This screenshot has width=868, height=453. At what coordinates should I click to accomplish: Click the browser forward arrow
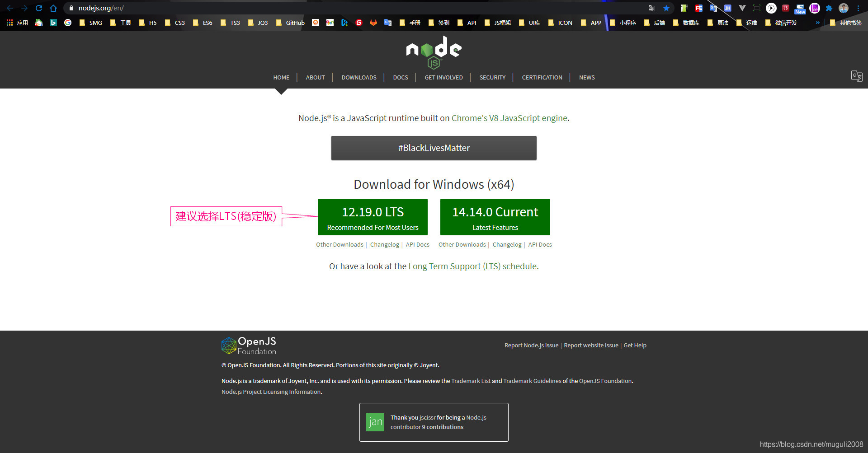24,8
